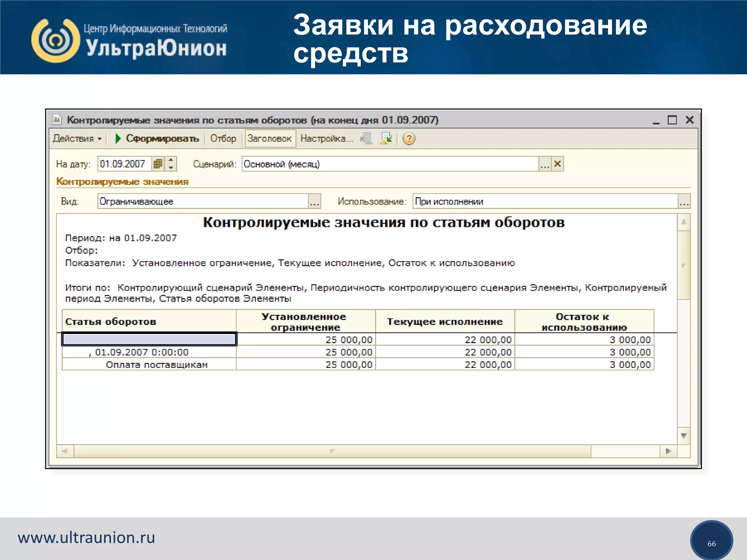747x560 pixels.
Task: Click the Отбор toolbar button
Action: 223,139
